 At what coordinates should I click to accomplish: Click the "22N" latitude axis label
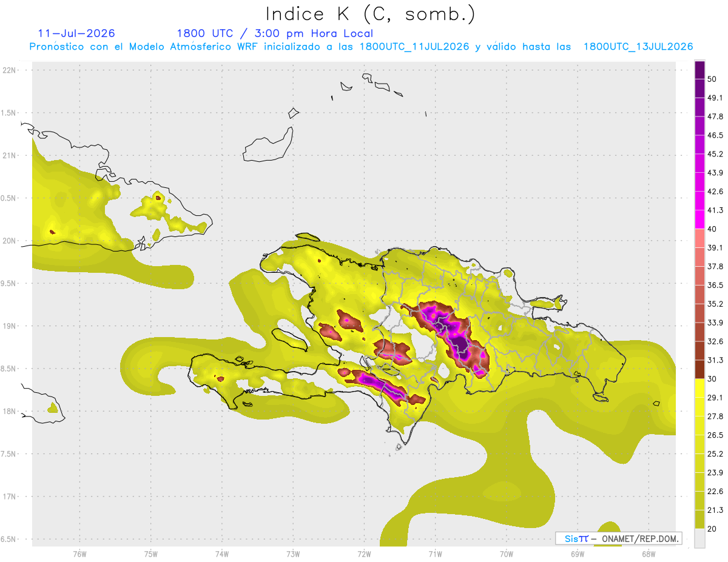pyautogui.click(x=10, y=70)
